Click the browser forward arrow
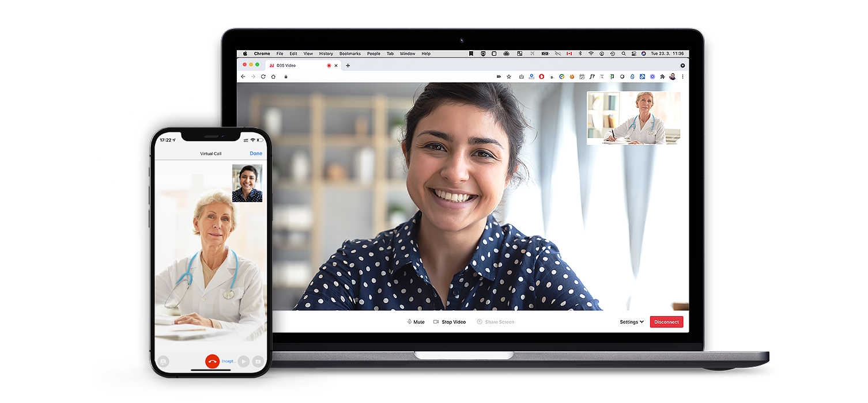 coord(253,77)
